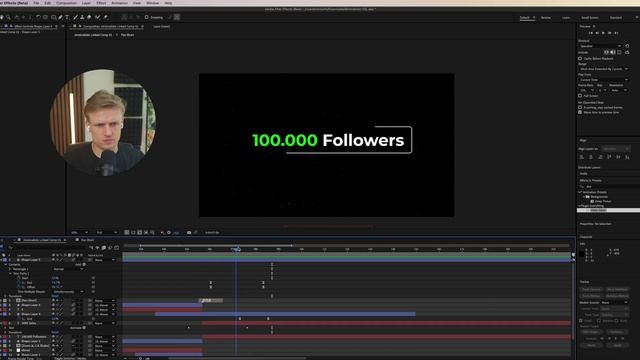Click Reset next to top layer's Transform
Screen dimensions: 640x360
[x=55, y=296]
